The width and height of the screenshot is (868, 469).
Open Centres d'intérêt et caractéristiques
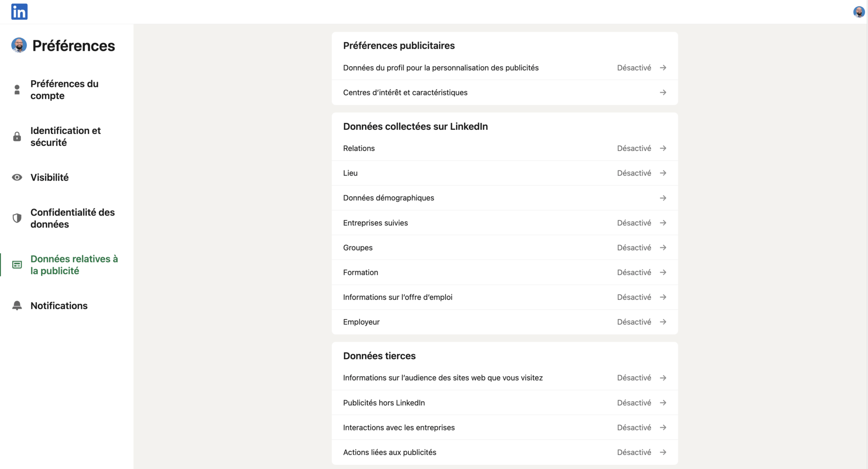[x=505, y=92]
